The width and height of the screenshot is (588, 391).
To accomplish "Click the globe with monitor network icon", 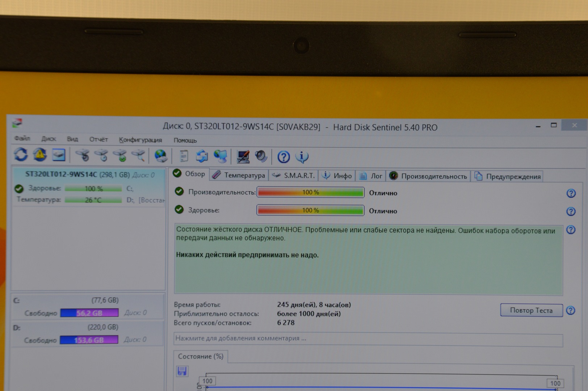I will [x=220, y=156].
